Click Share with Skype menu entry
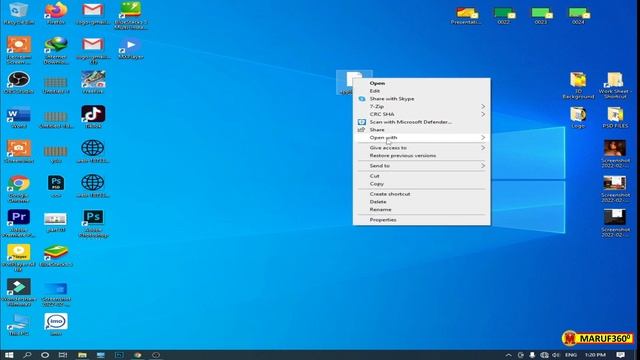 [422, 99]
